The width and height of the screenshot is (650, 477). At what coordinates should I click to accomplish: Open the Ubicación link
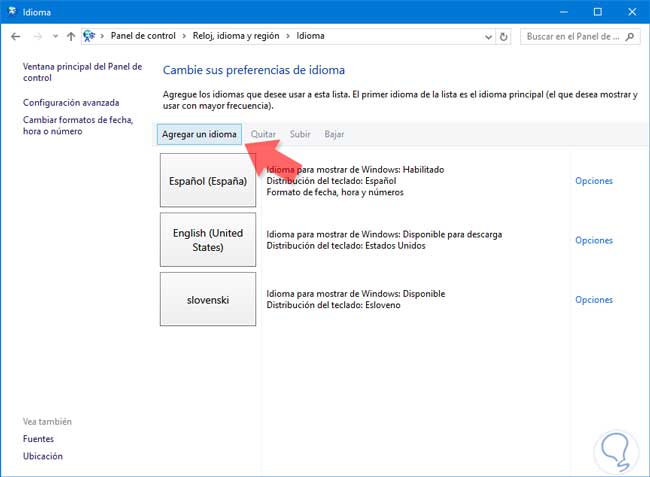[43, 456]
